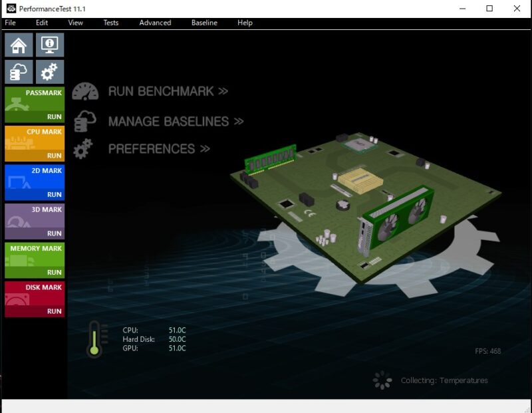
Task: Open the Edit menu
Action: [42, 23]
